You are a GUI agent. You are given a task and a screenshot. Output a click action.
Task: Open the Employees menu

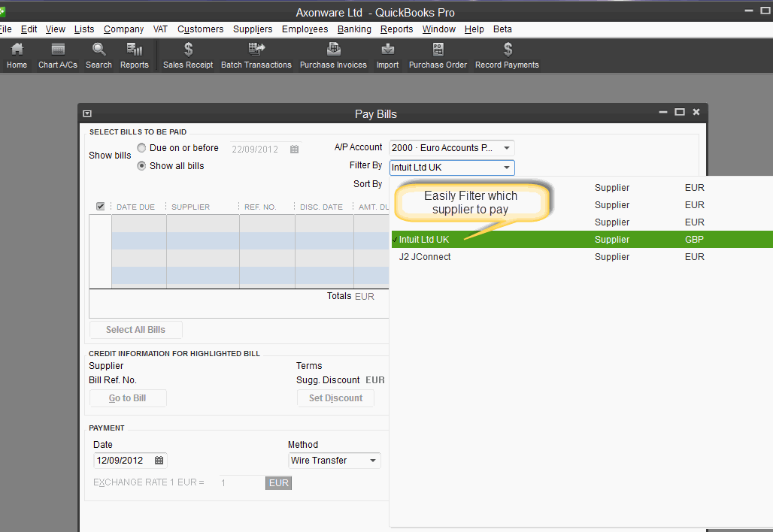point(305,29)
